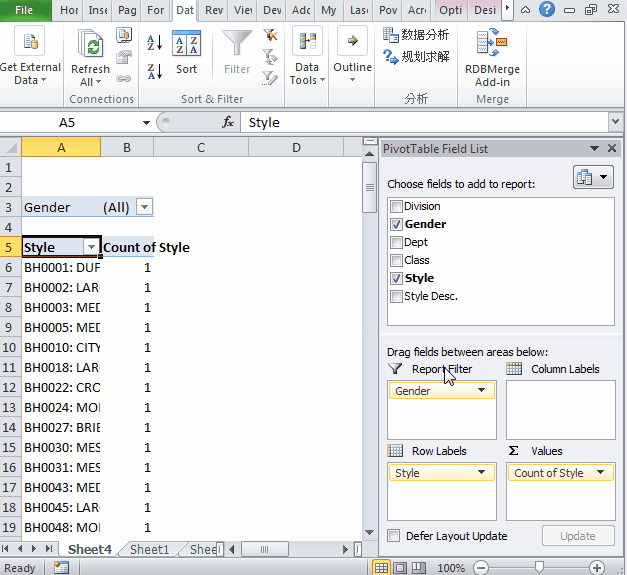
Task: Click the Refresh All icon
Action: 90,44
